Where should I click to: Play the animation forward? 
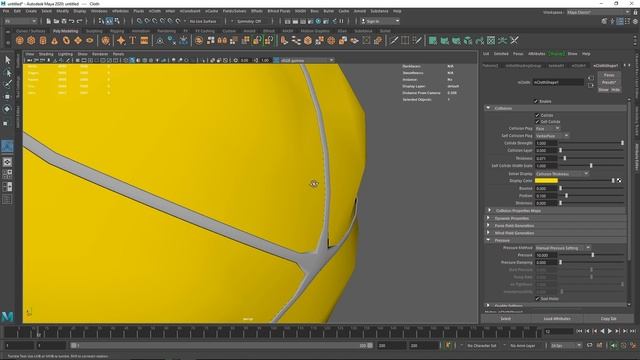[610, 331]
